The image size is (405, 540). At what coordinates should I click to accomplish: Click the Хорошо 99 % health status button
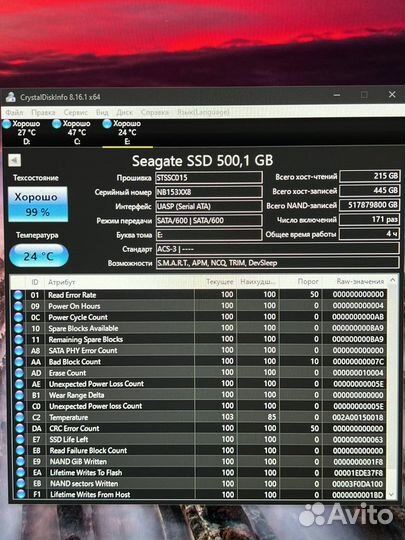(x=38, y=204)
